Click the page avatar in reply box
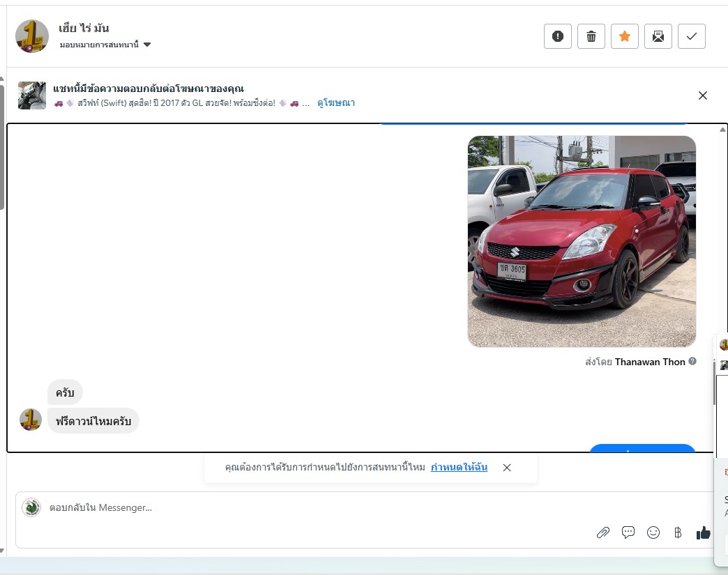This screenshot has height=575, width=728. click(31, 507)
